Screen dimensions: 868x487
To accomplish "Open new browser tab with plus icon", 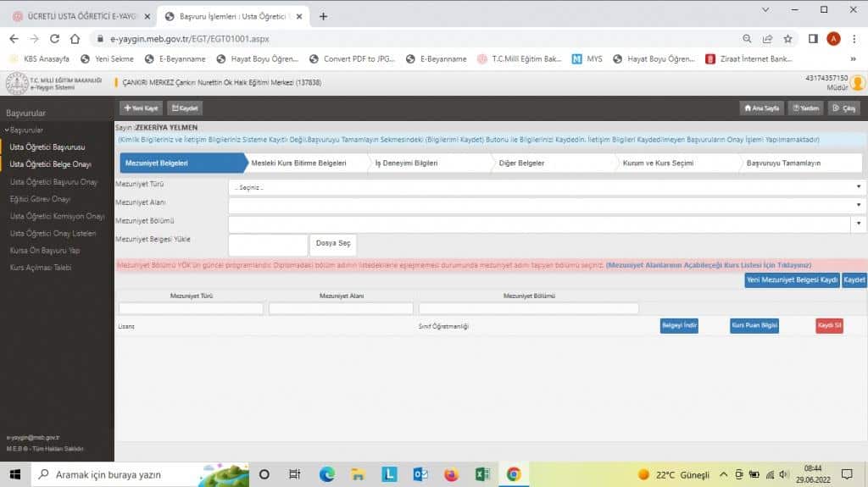I will click(x=323, y=16).
